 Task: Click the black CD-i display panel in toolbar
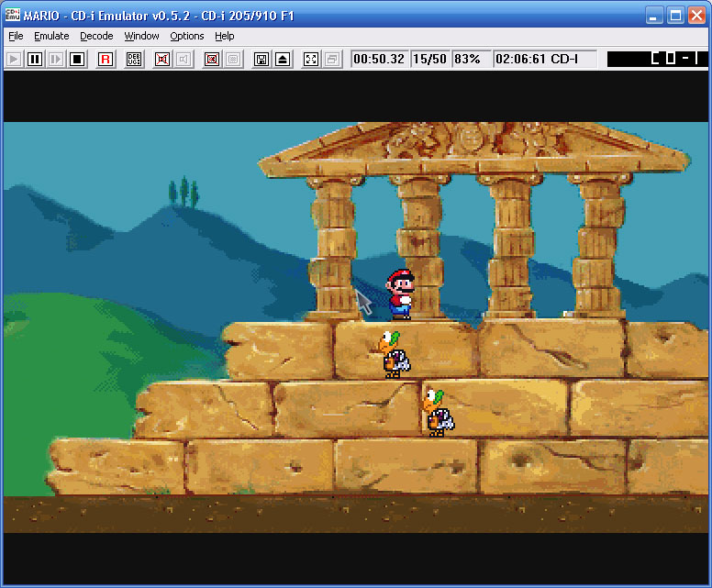[657, 59]
